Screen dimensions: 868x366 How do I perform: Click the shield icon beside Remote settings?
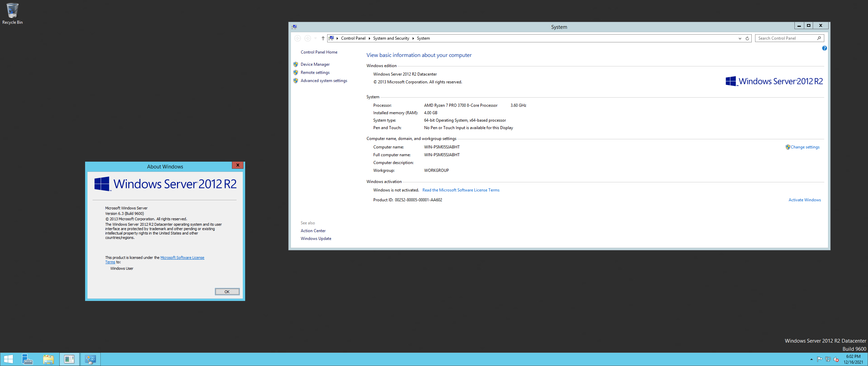pyautogui.click(x=296, y=73)
